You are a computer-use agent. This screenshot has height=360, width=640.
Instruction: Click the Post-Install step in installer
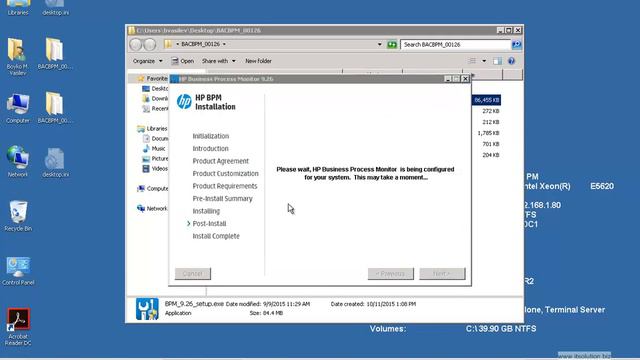[209, 224]
